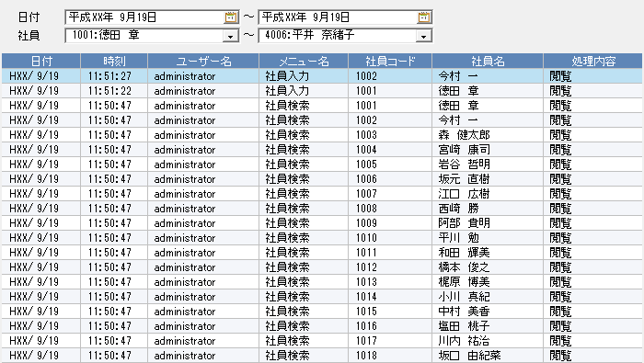Click the 4006:平井 奈緒子 employee combo box
This screenshot has width=644, height=363.
pos(345,35)
